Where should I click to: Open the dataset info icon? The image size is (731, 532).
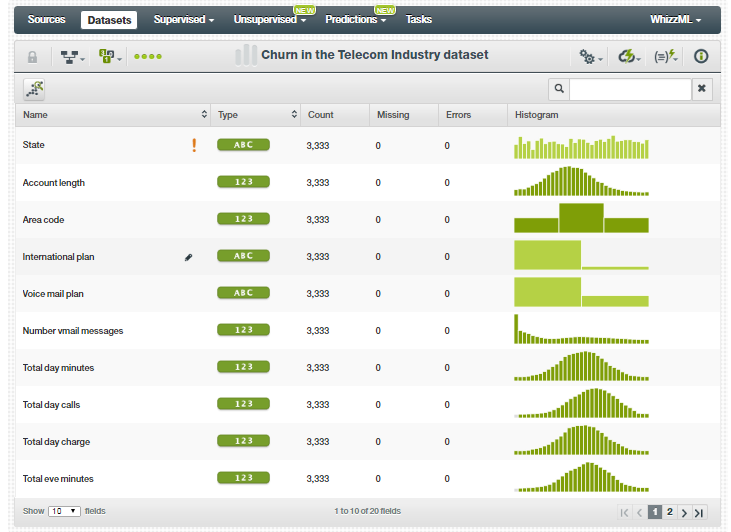click(701, 57)
